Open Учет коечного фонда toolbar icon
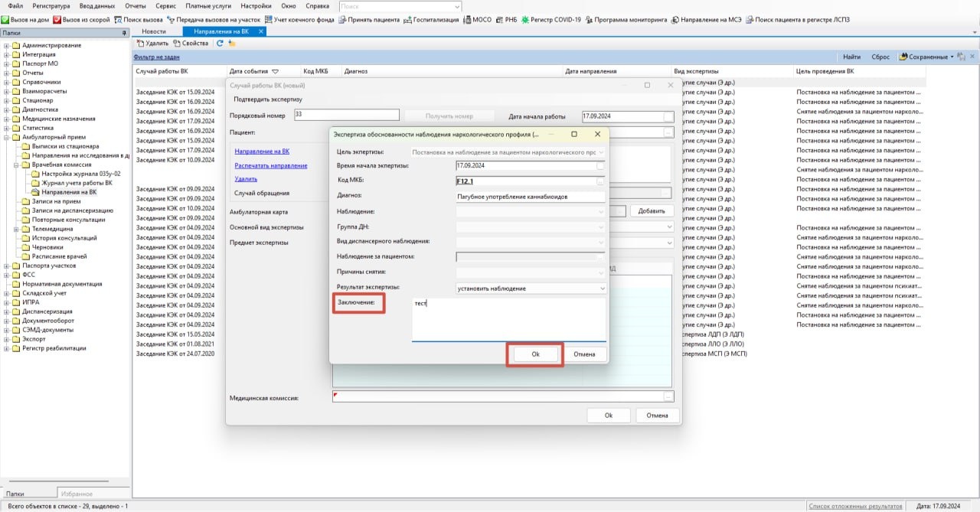 point(269,19)
